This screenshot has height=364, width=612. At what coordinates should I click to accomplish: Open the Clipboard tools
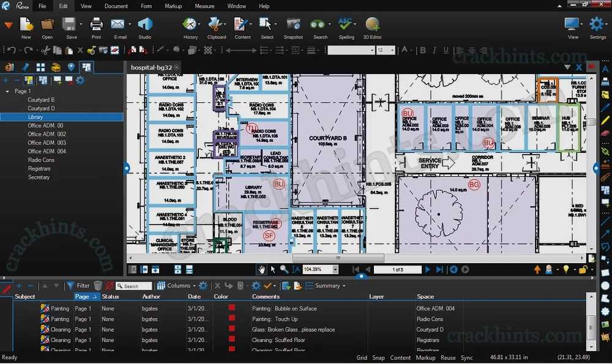pyautogui.click(x=217, y=27)
